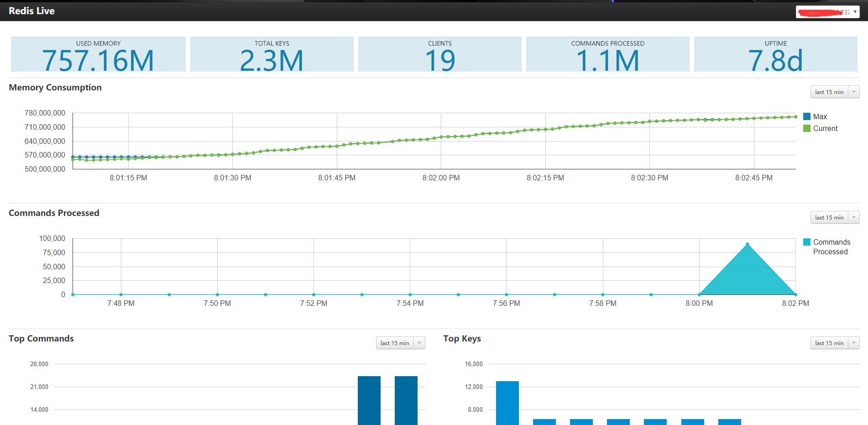This screenshot has height=425, width=868.
Task: Select the Total Keys 2.3M tile
Action: (x=272, y=54)
